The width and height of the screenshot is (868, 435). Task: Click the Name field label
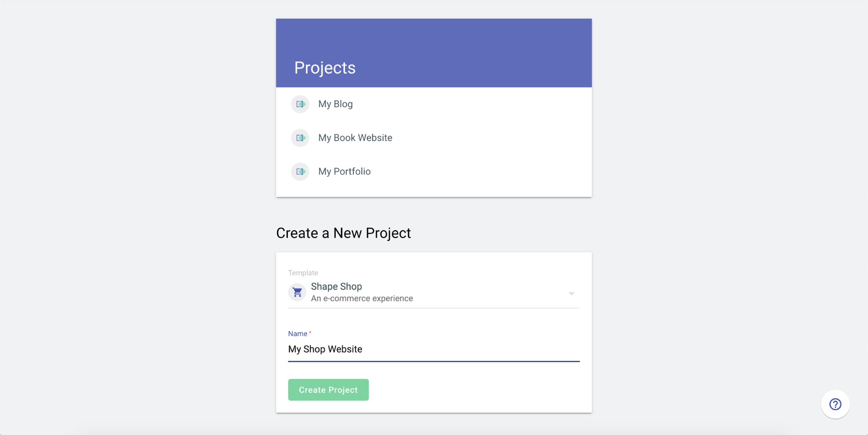(298, 334)
